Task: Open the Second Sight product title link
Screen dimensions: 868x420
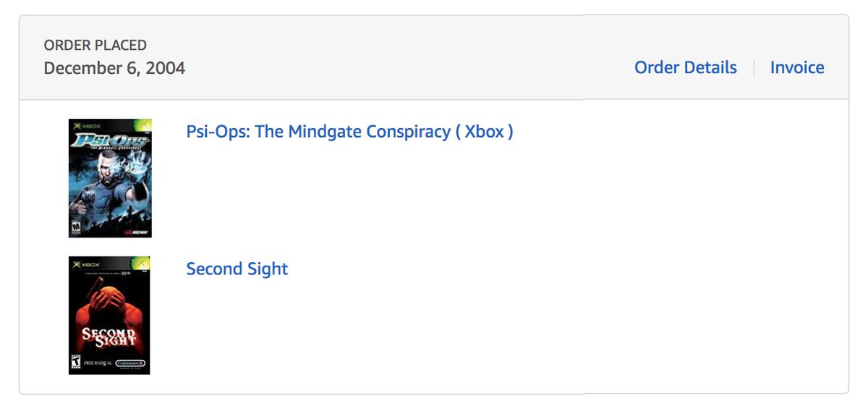Action: (x=237, y=269)
